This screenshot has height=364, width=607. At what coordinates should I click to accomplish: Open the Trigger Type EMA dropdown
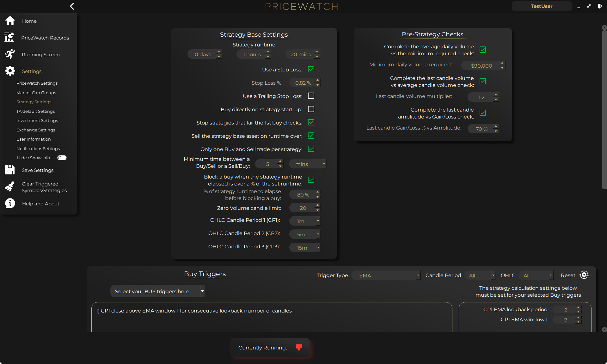386,275
